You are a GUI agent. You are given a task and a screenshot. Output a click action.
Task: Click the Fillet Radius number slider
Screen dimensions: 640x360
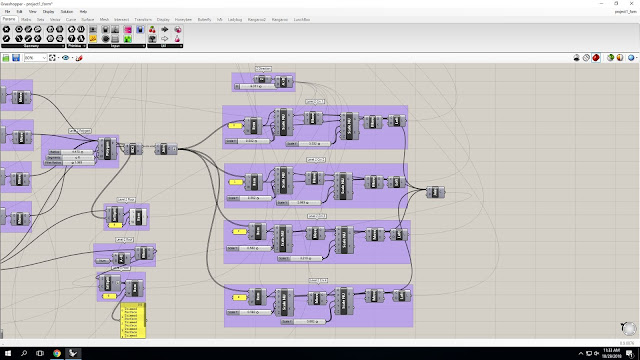tap(70, 162)
